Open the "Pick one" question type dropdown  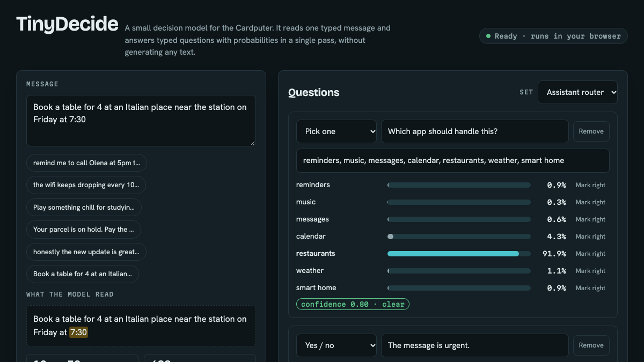click(336, 131)
